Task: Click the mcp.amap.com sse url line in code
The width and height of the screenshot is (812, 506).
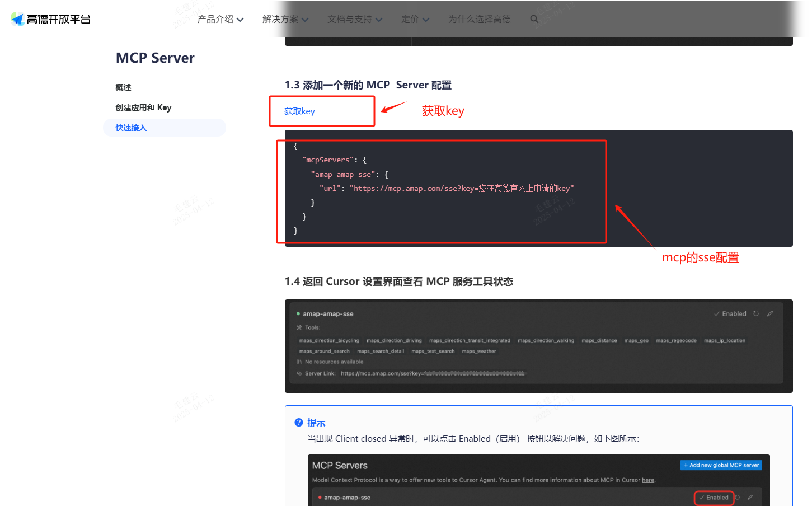Action: (x=447, y=188)
